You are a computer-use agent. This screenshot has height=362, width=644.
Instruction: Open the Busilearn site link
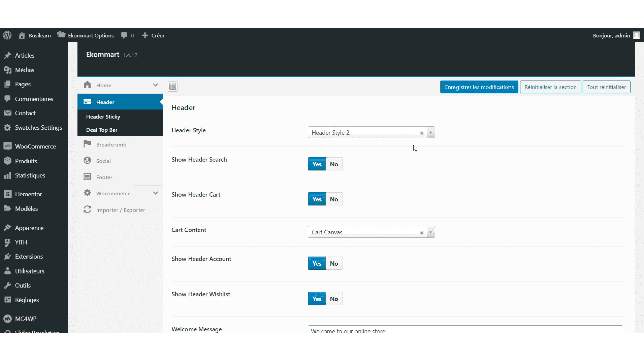click(x=40, y=35)
